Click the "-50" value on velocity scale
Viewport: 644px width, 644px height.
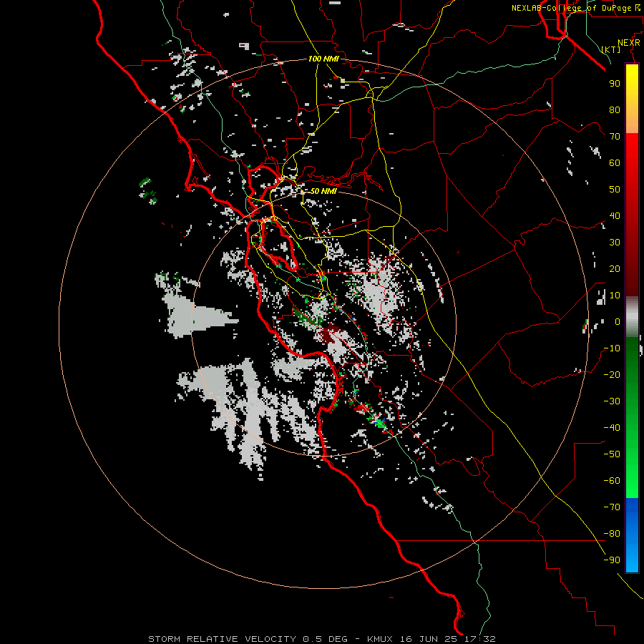[612, 454]
